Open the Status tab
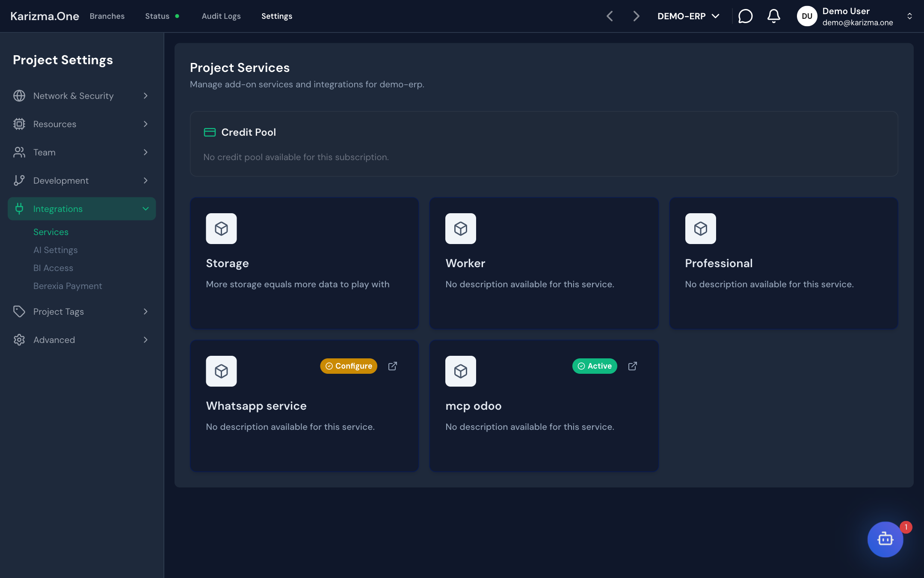924x578 pixels. (x=162, y=16)
